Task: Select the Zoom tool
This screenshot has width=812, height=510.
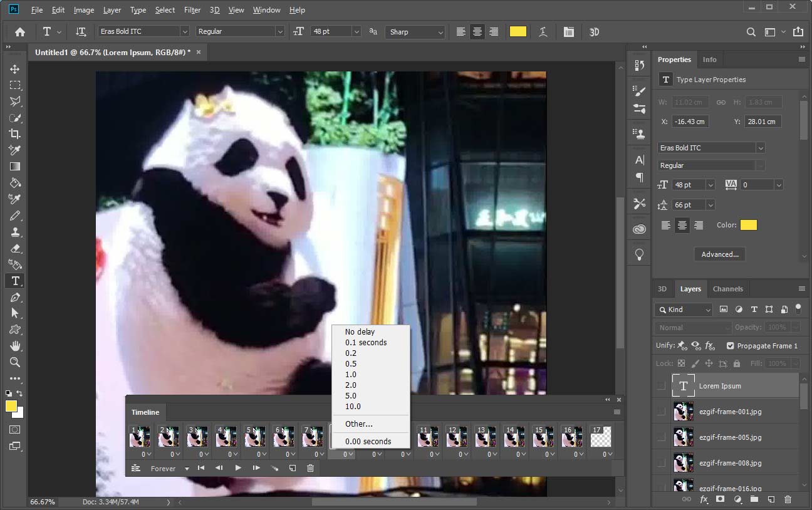Action: coord(14,362)
